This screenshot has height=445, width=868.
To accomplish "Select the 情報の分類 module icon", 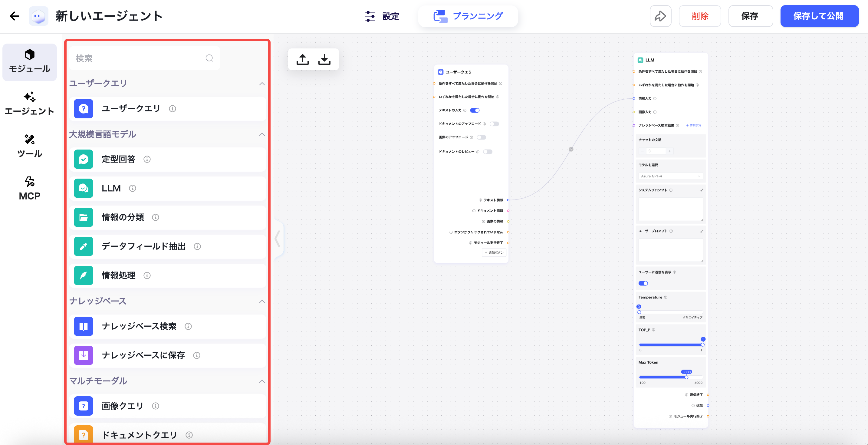I will click(83, 217).
